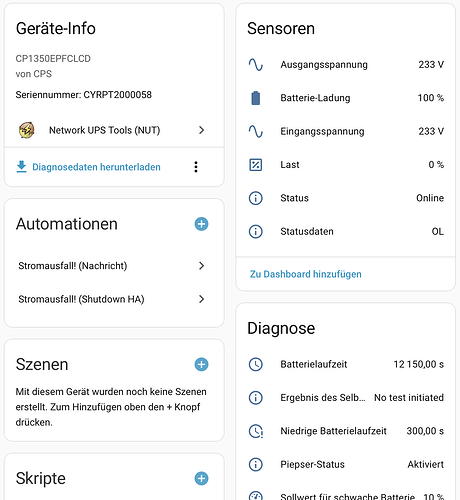Click the Network UPS Tools logo icon

pos(27,130)
